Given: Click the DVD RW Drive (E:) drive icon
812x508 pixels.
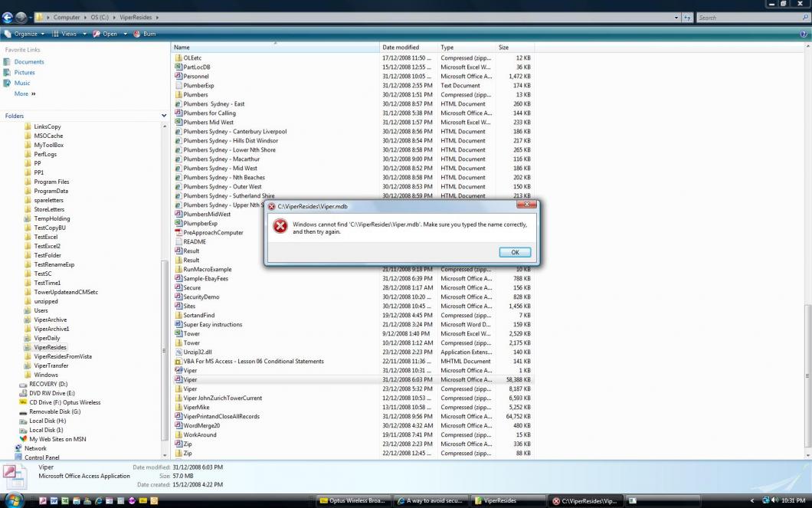Looking at the screenshot, I should pyautogui.click(x=23, y=394).
